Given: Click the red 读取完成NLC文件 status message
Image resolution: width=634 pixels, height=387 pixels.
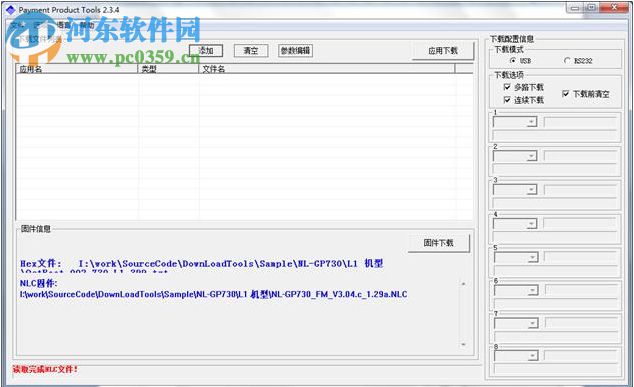Looking at the screenshot, I should (x=45, y=369).
